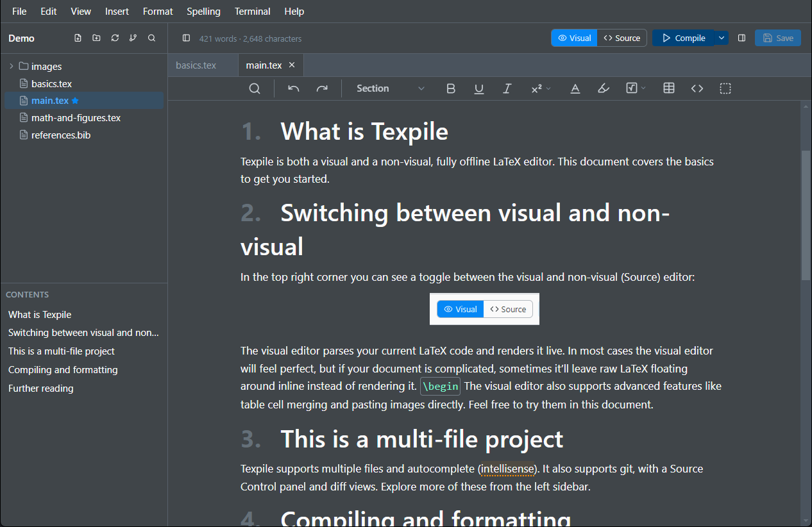Toggle the right preview panel icon
This screenshot has height=527, width=812.
click(741, 38)
